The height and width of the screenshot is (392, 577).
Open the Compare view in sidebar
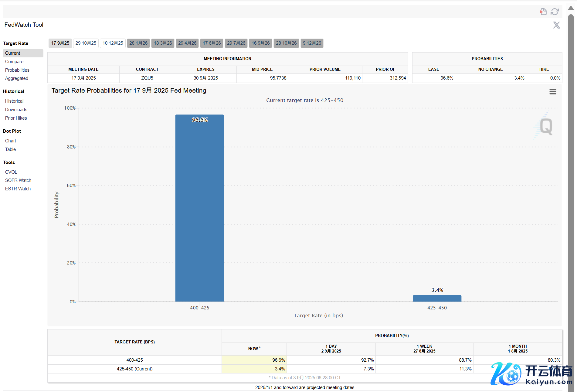tap(14, 62)
